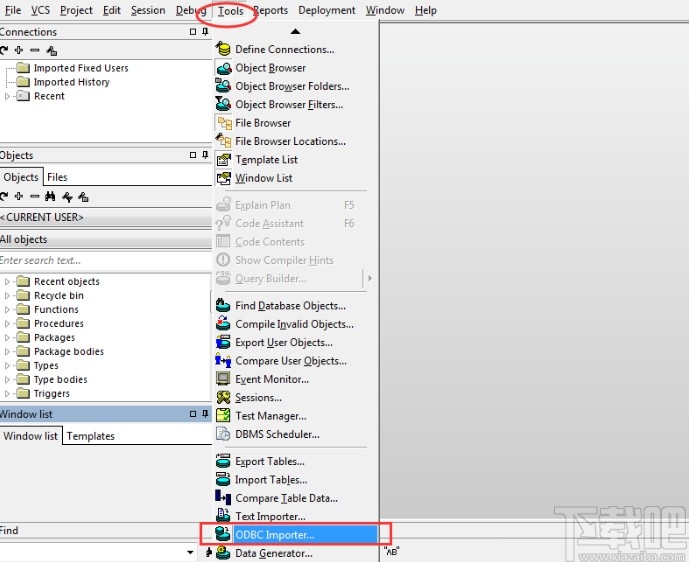
Task: Click the File Browser Locations icon
Action: (223, 141)
